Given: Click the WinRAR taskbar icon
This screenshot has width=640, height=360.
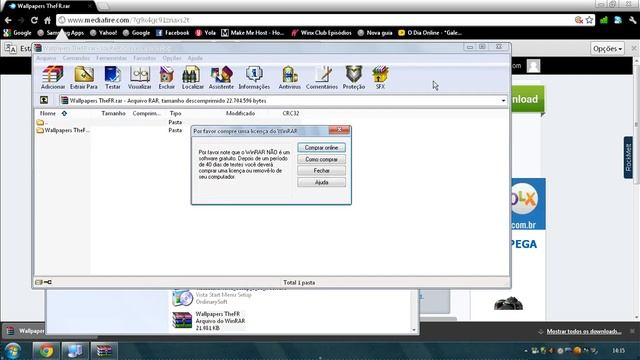Looking at the screenshot, I should pyautogui.click(x=104, y=351).
